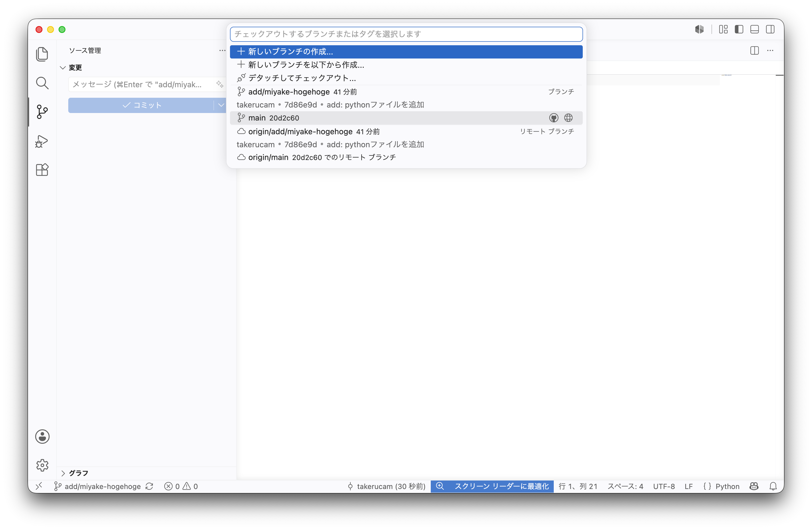Open the Source Control view icon
Viewport: 812px width, 530px height.
tap(42, 111)
